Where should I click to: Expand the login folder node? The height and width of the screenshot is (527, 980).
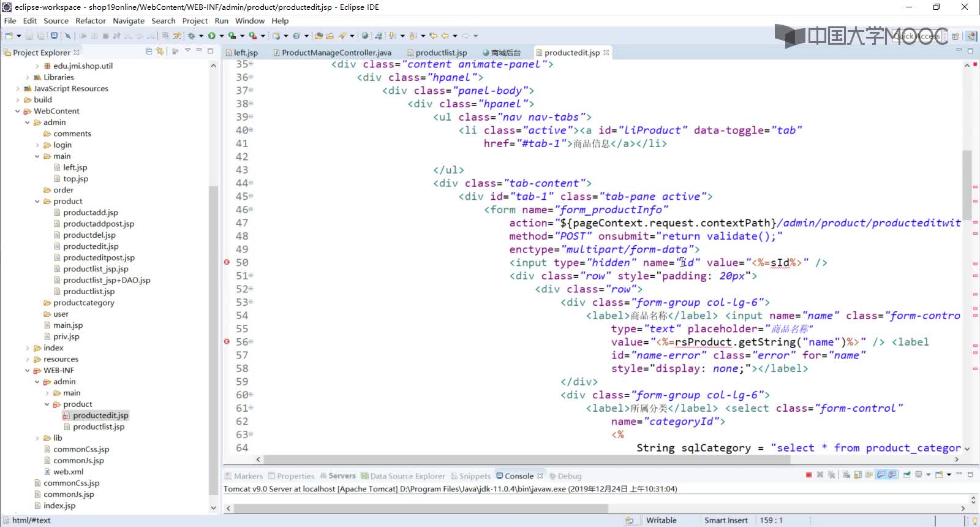37,145
